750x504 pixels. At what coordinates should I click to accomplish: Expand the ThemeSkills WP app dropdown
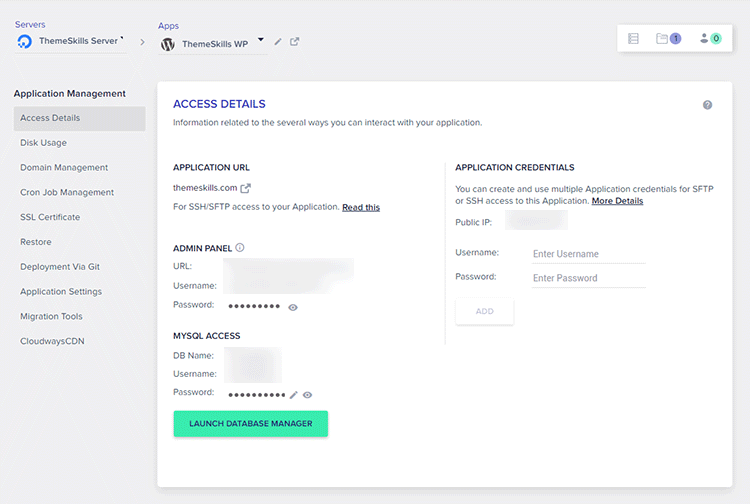(x=261, y=39)
